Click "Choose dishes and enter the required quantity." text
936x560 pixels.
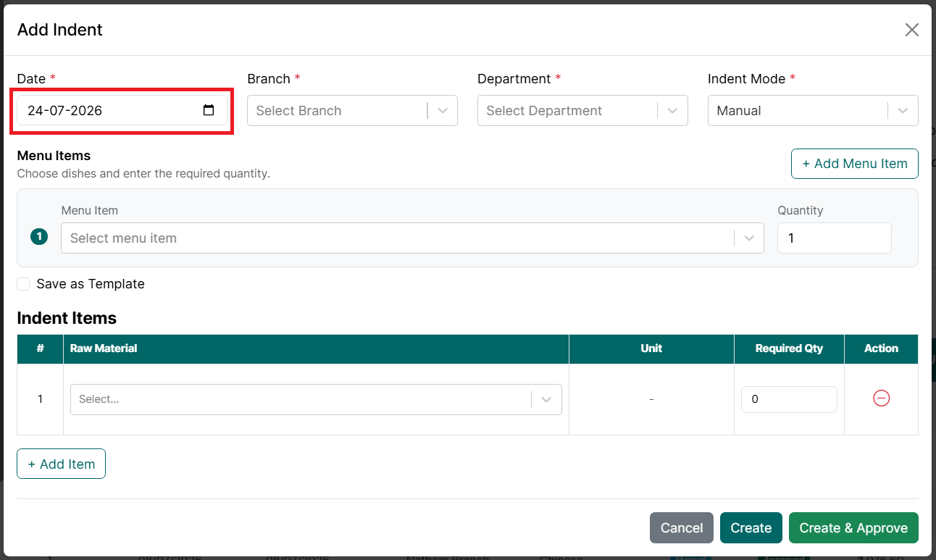(x=143, y=174)
